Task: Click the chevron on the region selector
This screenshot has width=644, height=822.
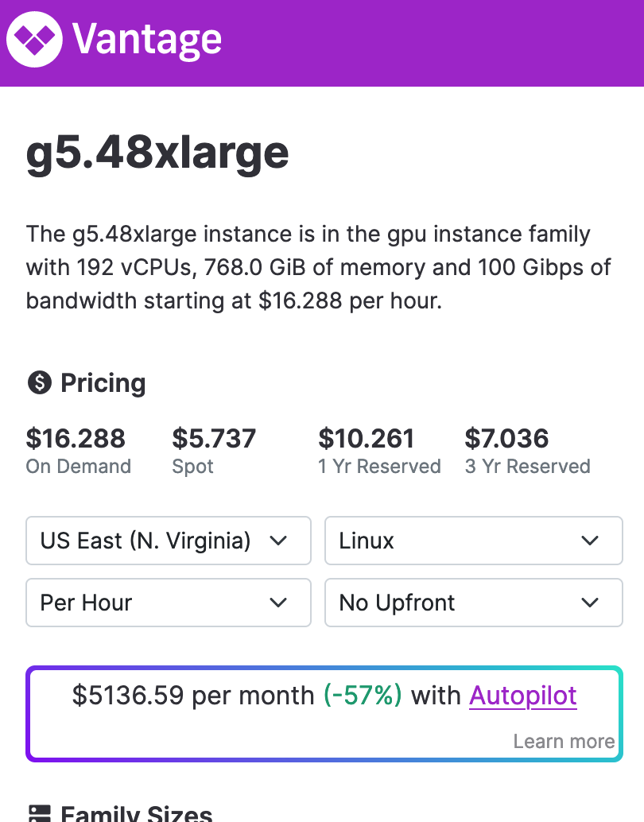Action: 278,541
